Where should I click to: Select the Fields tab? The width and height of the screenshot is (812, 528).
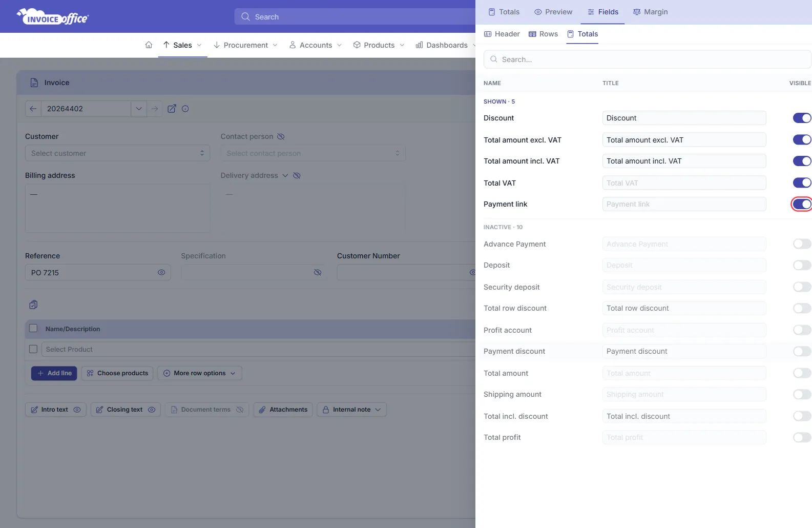pos(602,12)
